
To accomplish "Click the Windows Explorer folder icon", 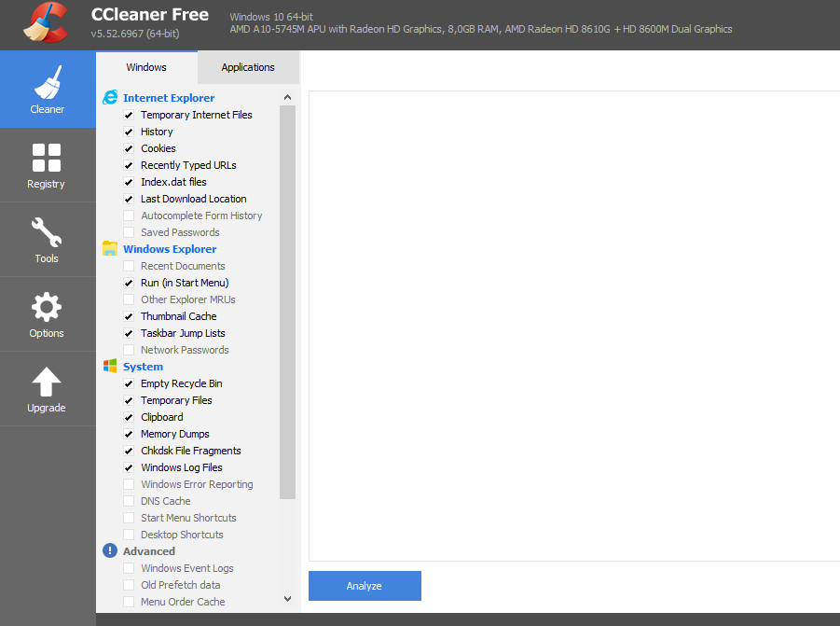I will [x=110, y=249].
